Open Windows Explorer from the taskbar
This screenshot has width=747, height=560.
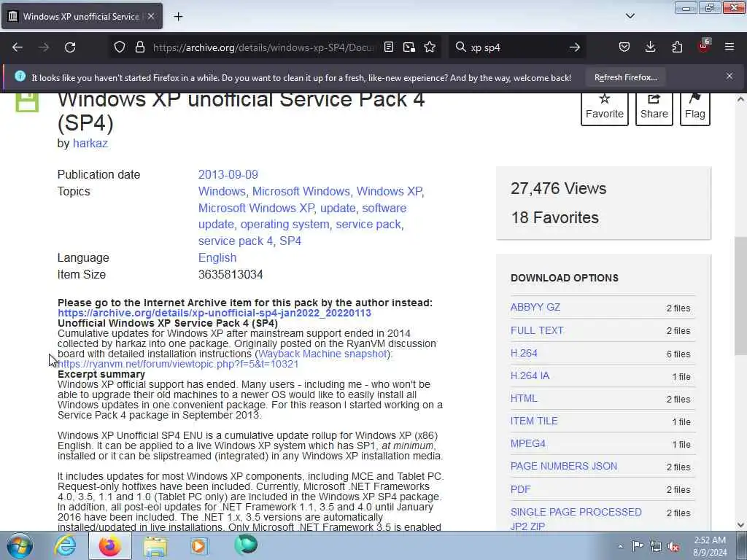tap(155, 545)
